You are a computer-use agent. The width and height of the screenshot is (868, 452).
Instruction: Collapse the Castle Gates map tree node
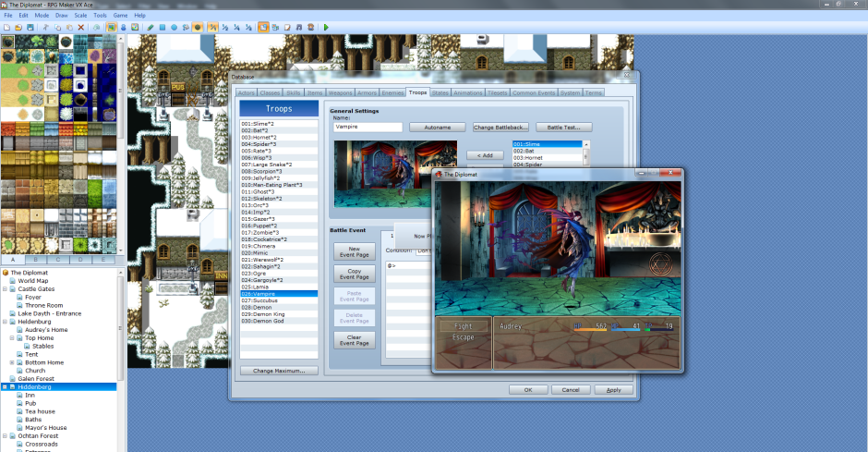[5, 289]
